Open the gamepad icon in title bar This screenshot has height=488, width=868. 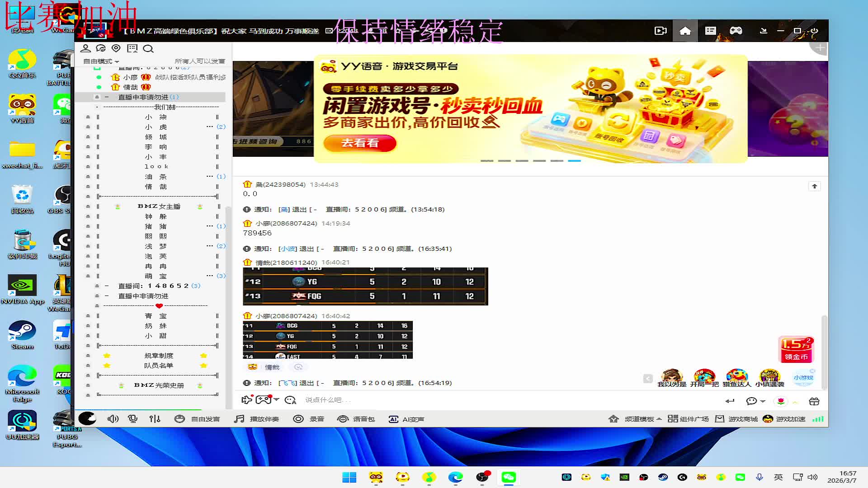click(736, 31)
